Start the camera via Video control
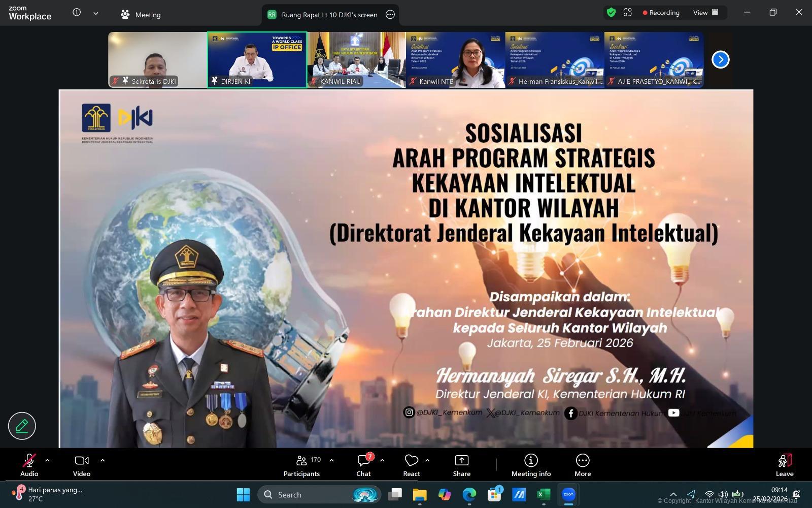This screenshot has height=508, width=812. (81, 464)
